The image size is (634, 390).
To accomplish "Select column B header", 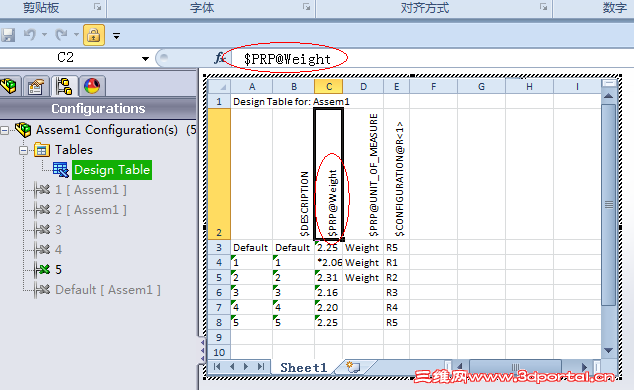I will (294, 86).
